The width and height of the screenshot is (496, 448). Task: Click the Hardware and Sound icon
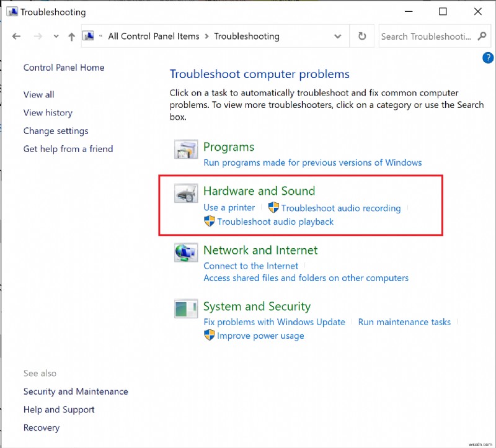pyautogui.click(x=186, y=193)
